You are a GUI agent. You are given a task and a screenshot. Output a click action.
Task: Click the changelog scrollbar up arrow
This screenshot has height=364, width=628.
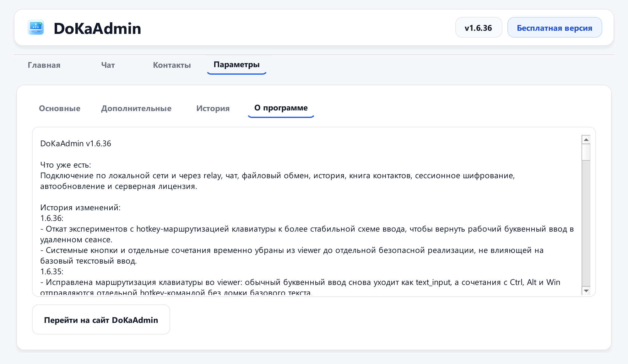586,140
